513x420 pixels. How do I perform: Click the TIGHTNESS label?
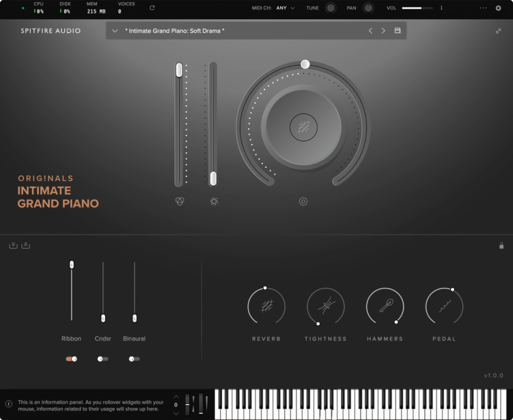coord(326,339)
